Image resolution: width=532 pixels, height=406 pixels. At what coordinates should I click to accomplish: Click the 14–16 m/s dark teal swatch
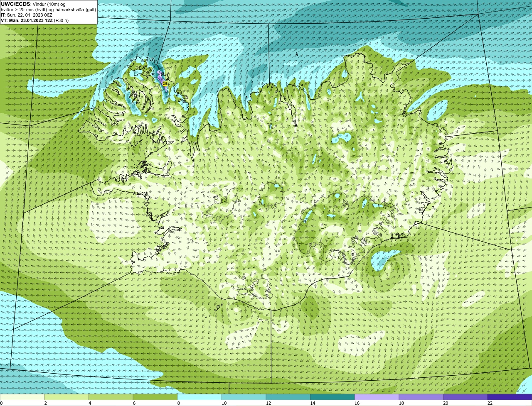[332, 397]
